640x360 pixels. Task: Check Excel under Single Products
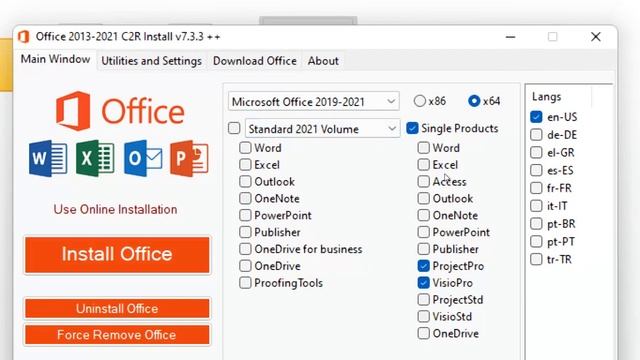pyautogui.click(x=438, y=164)
